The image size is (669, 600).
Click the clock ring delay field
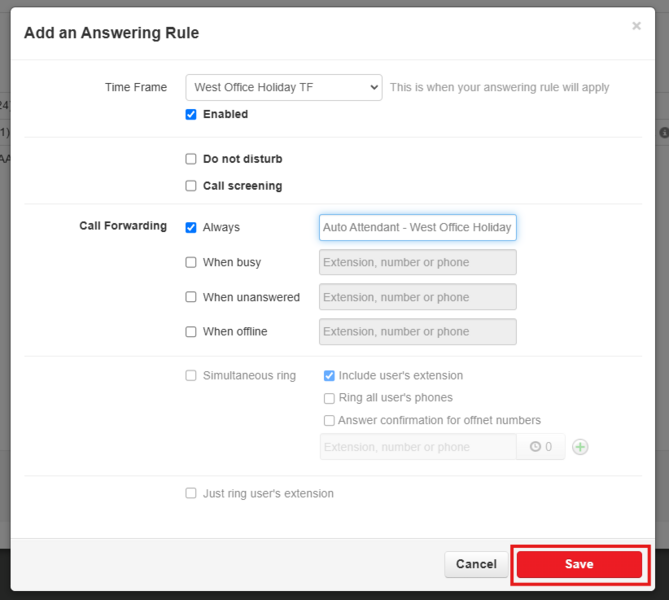coord(541,447)
